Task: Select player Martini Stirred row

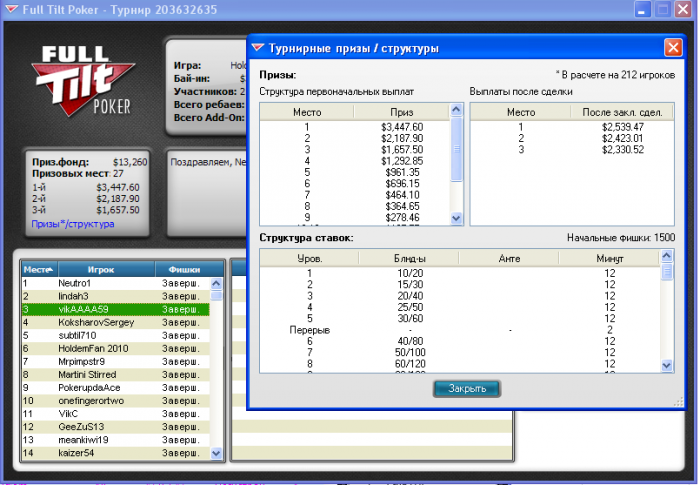Action: [x=116, y=374]
